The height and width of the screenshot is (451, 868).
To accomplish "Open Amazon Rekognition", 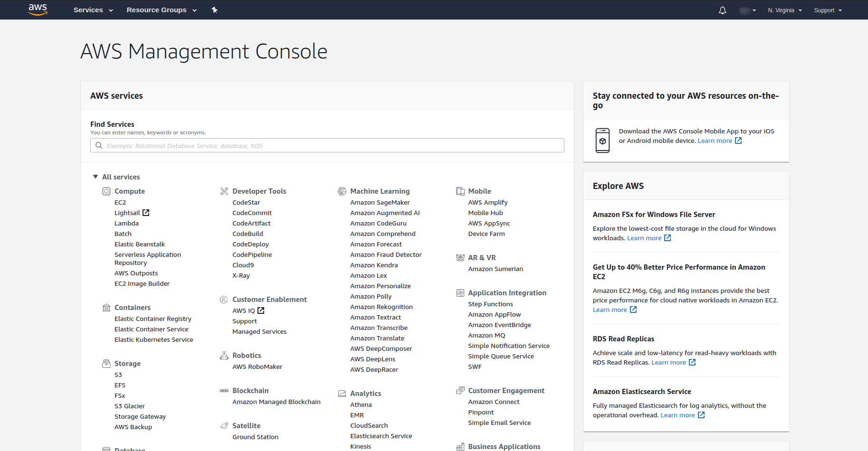I will pyautogui.click(x=382, y=307).
